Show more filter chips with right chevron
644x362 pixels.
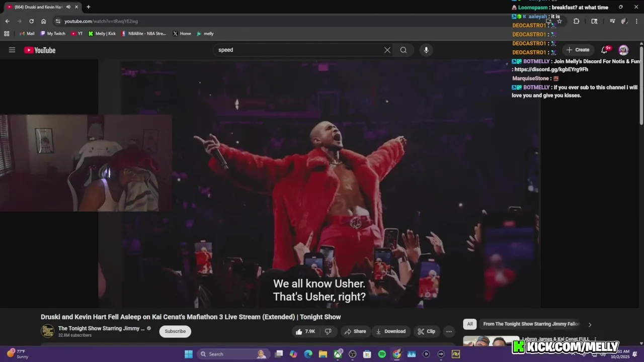[590, 324]
